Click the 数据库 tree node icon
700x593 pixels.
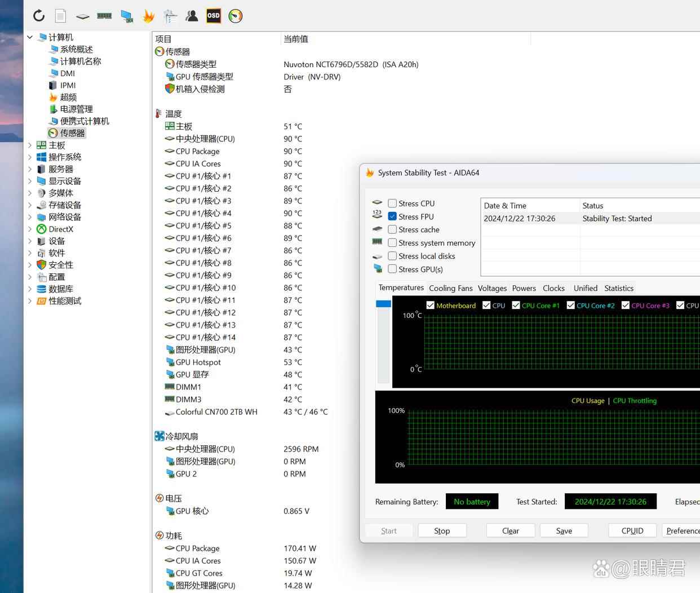click(x=41, y=289)
